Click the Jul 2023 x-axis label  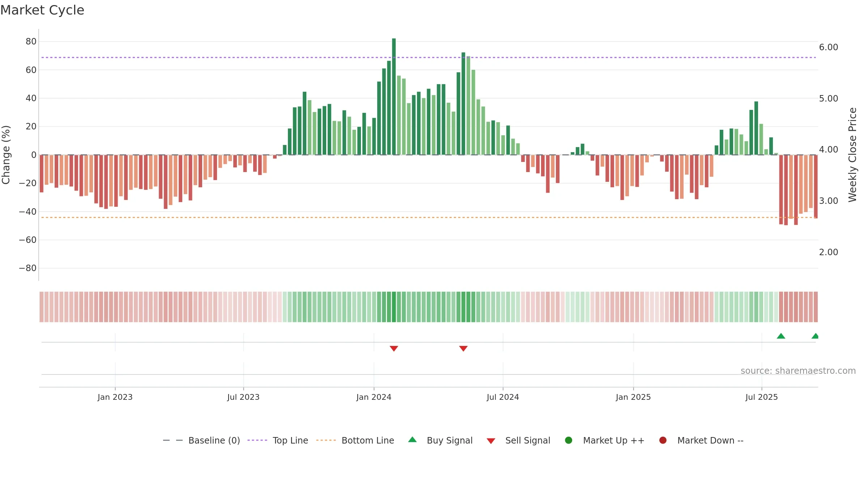243,397
